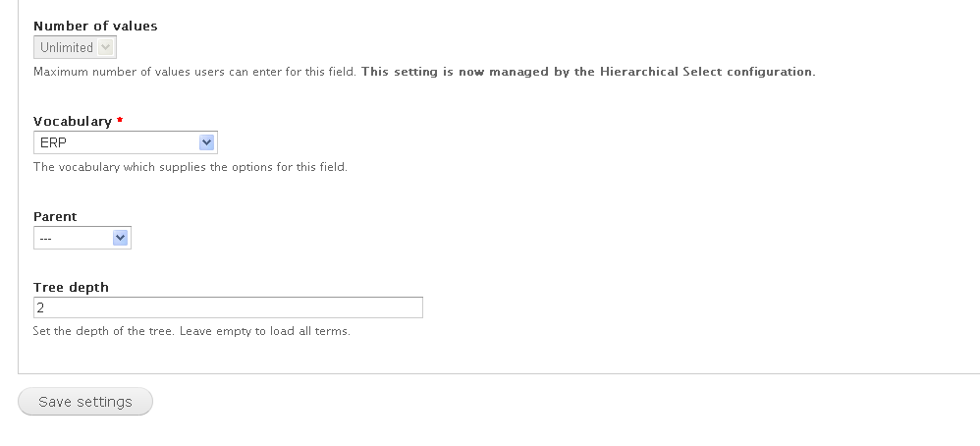Viewport: 980px width, 446px height.
Task: Click the disabled Unlimited dropdown
Action: pyautogui.click(x=75, y=47)
